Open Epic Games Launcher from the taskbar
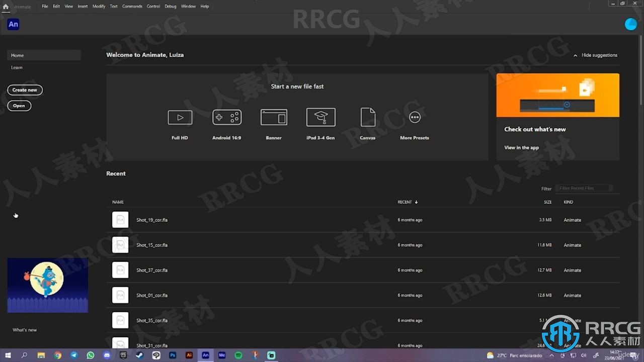644x362 pixels. click(123, 355)
